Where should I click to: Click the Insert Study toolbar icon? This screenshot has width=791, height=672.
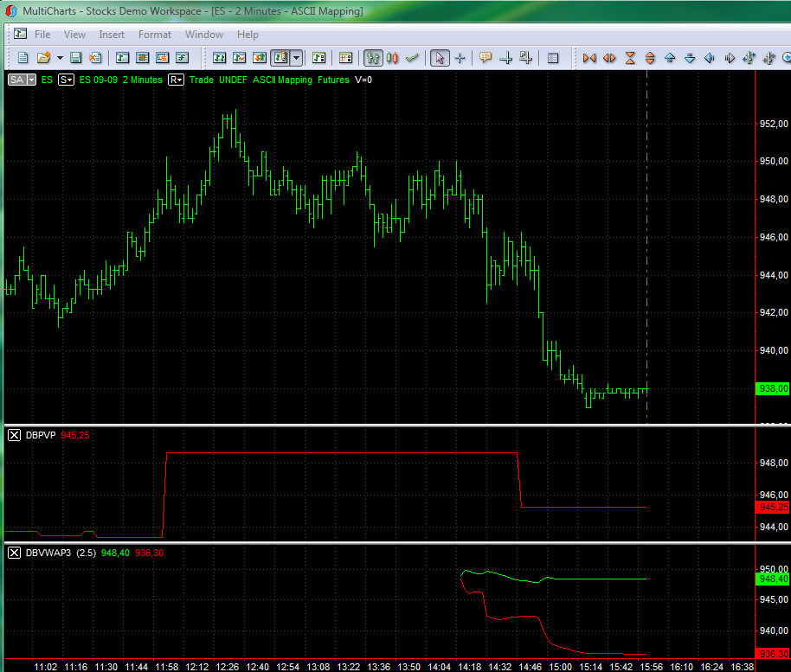click(x=239, y=58)
